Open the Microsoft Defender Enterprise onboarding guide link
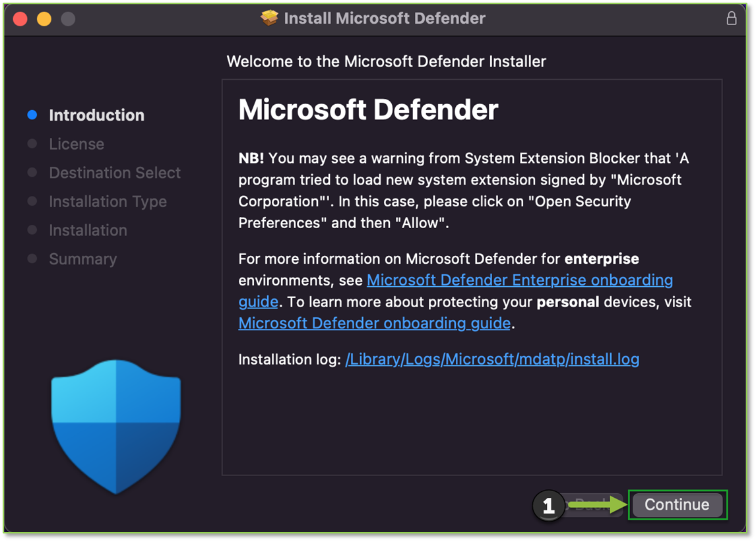The height and width of the screenshot is (542, 756). [519, 280]
